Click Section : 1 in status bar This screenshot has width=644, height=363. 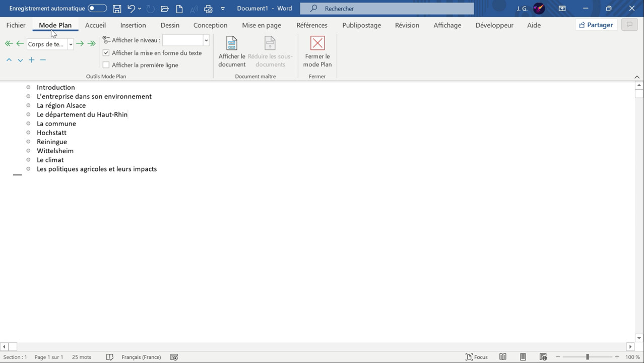pos(15,357)
